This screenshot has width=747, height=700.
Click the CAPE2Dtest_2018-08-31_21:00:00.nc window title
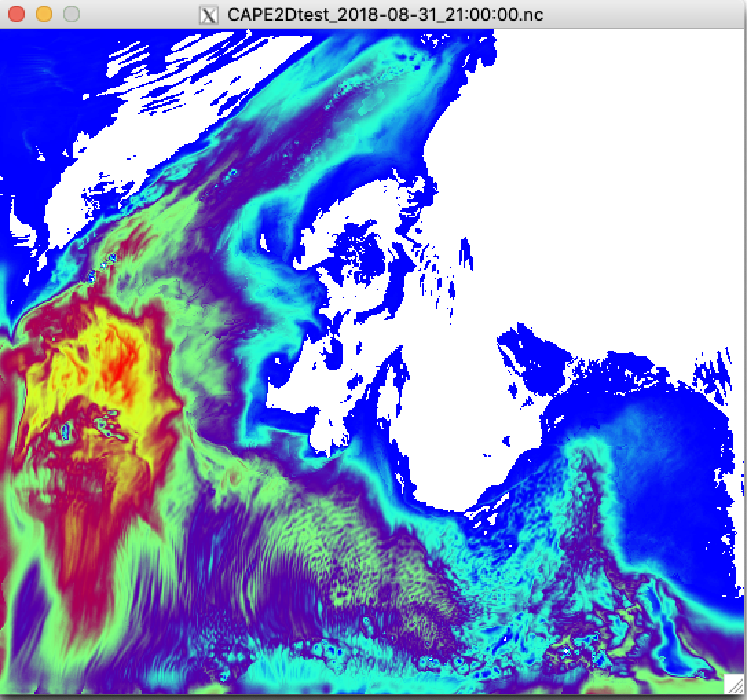coord(387,14)
